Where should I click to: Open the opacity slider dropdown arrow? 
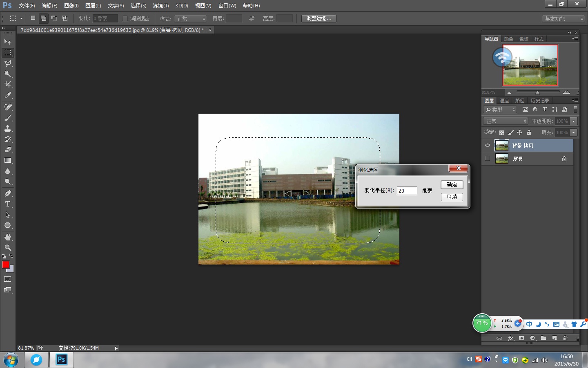pyautogui.click(x=574, y=121)
